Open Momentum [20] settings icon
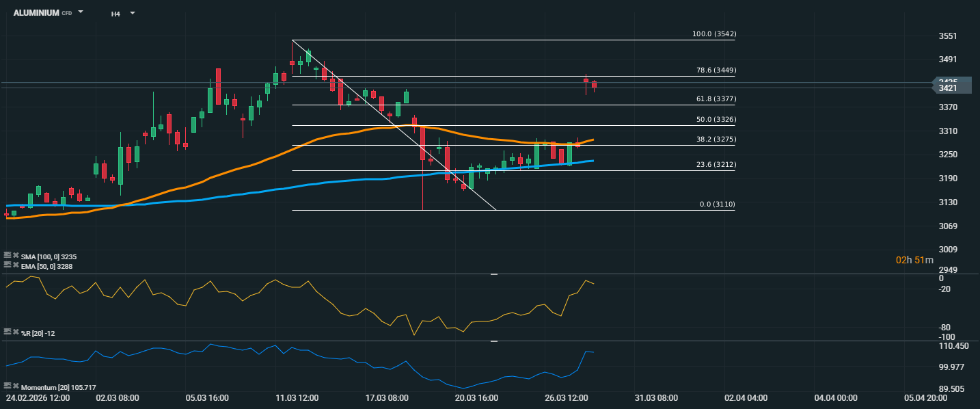980x409 pixels. tap(7, 386)
